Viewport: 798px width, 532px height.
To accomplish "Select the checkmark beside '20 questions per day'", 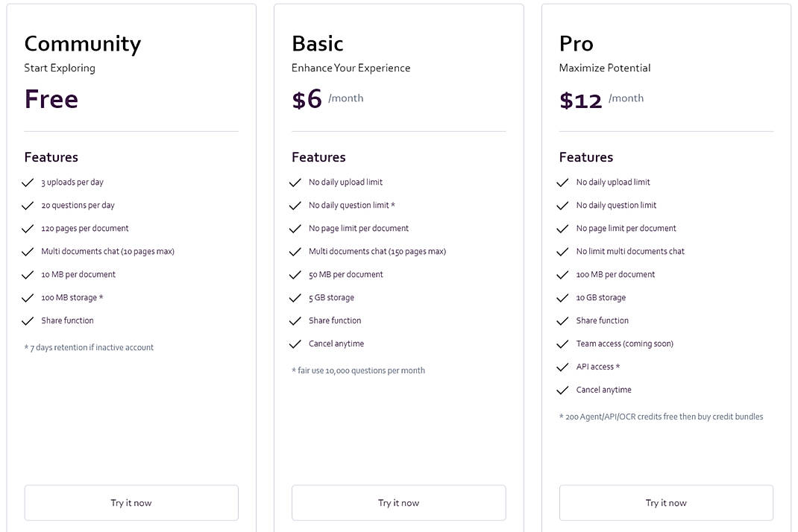I will click(x=28, y=205).
